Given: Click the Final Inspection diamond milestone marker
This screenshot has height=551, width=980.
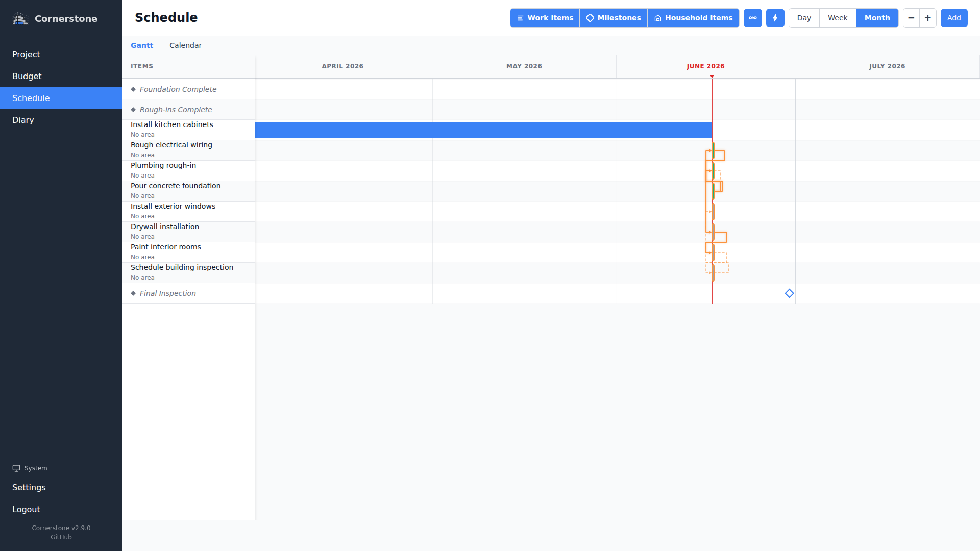Looking at the screenshot, I should tap(789, 293).
